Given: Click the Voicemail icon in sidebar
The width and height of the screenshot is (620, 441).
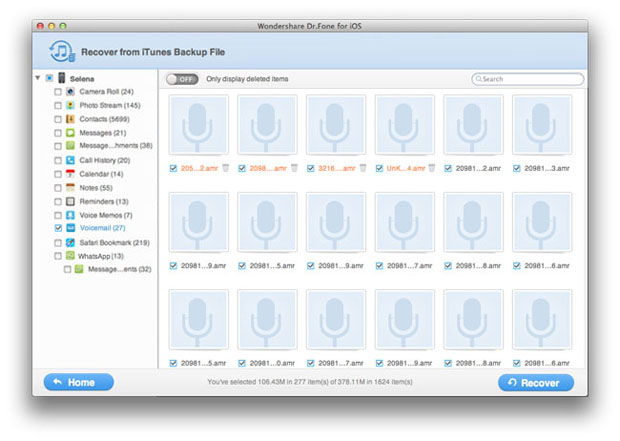Looking at the screenshot, I should tap(70, 228).
